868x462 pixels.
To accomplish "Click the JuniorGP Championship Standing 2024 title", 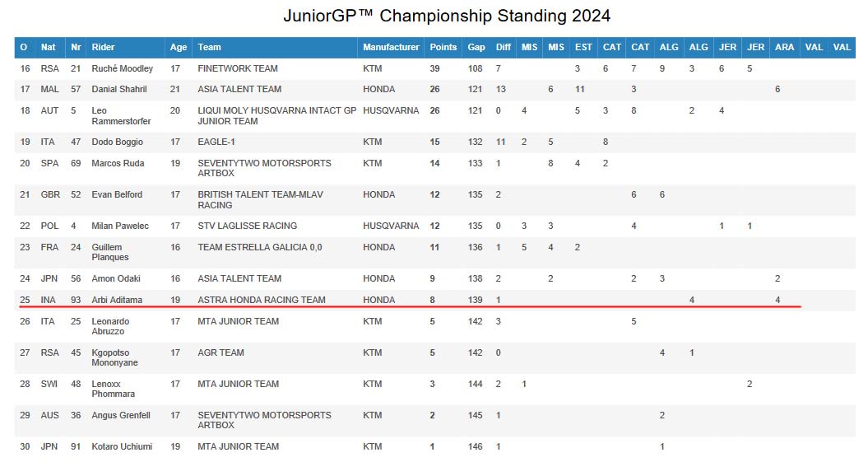I will click(447, 16).
